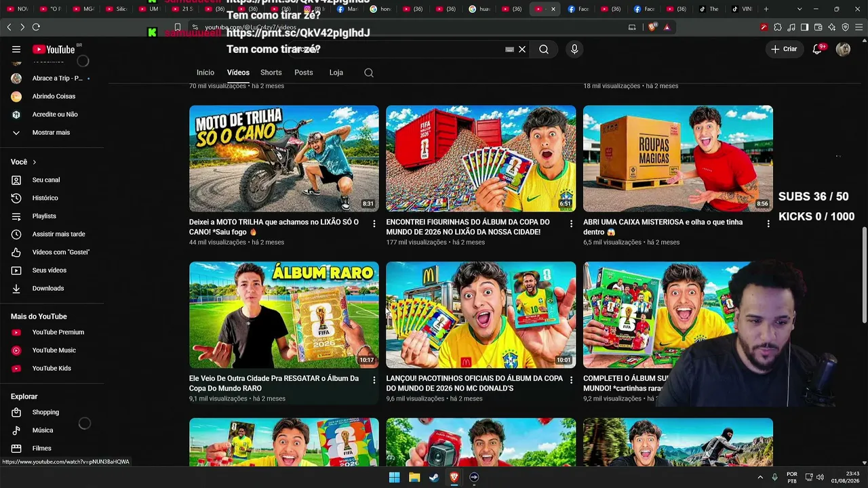Open the Brave Wallet icon
The image size is (868, 488).
(x=818, y=27)
